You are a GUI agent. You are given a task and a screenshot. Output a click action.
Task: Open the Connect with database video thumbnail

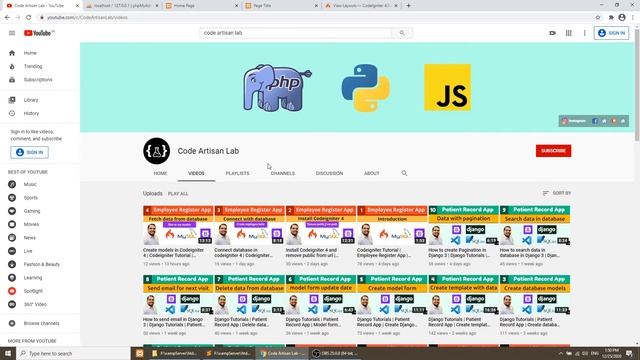point(249,225)
